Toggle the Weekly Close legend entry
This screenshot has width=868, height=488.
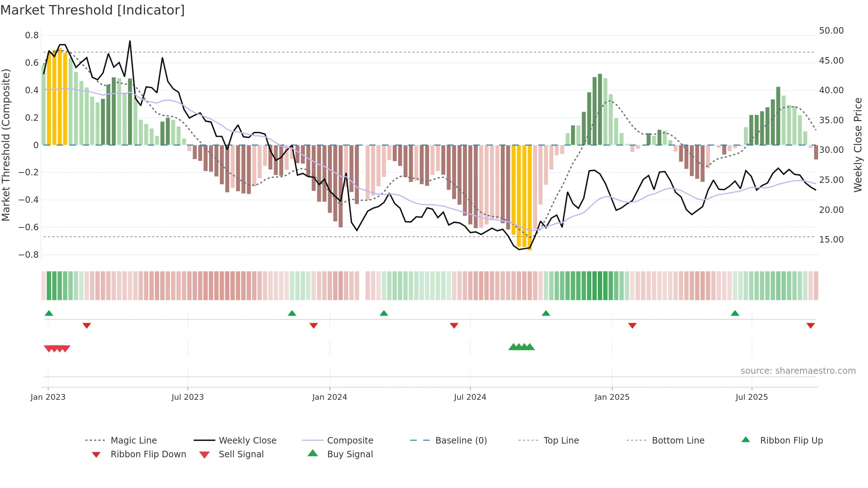point(235,440)
